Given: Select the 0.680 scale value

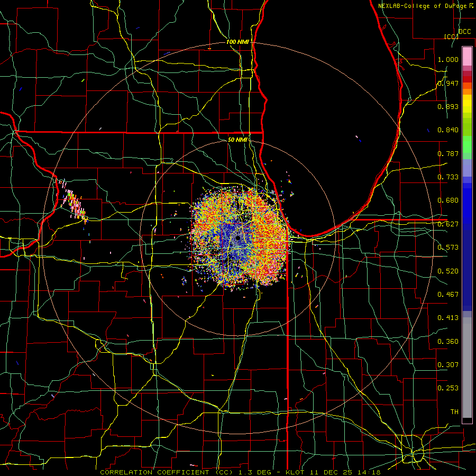Looking at the screenshot, I should (x=448, y=200).
